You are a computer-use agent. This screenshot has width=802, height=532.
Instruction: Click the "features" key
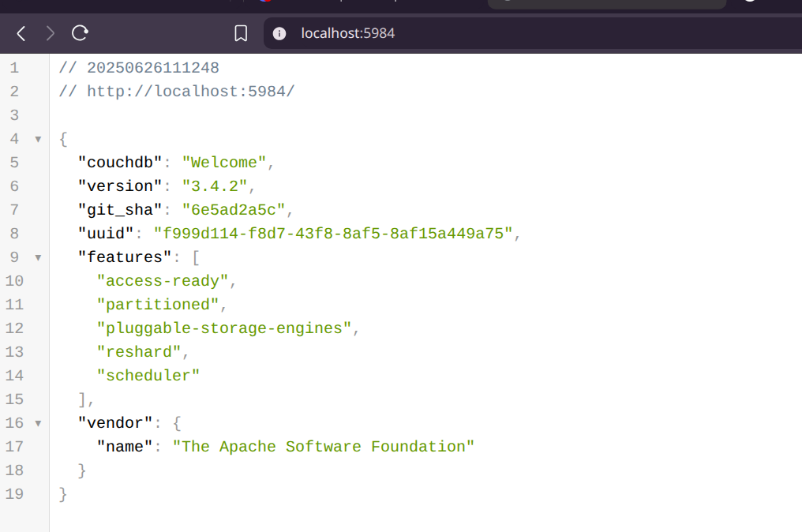pyautogui.click(x=124, y=257)
